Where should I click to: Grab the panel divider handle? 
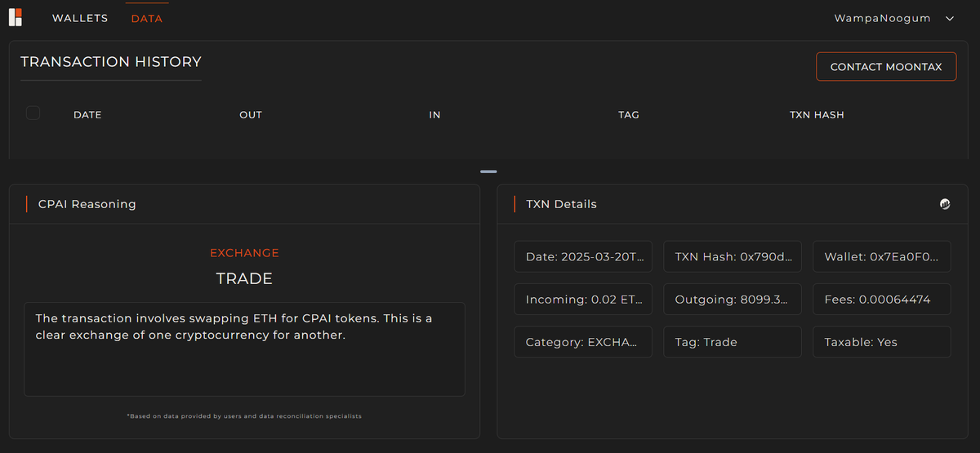(x=488, y=171)
